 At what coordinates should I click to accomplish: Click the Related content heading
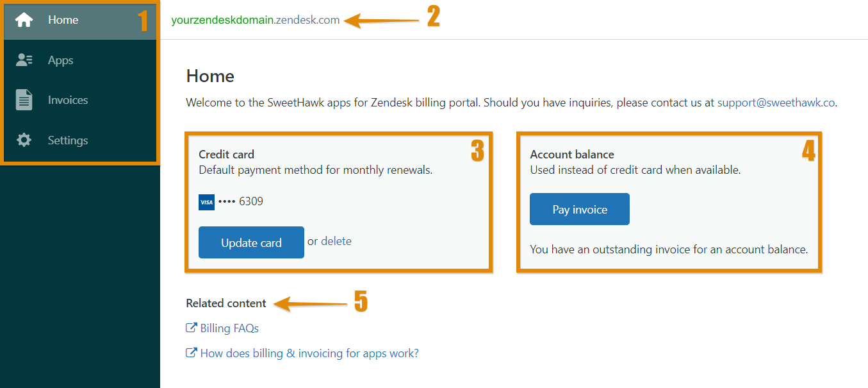pos(226,303)
